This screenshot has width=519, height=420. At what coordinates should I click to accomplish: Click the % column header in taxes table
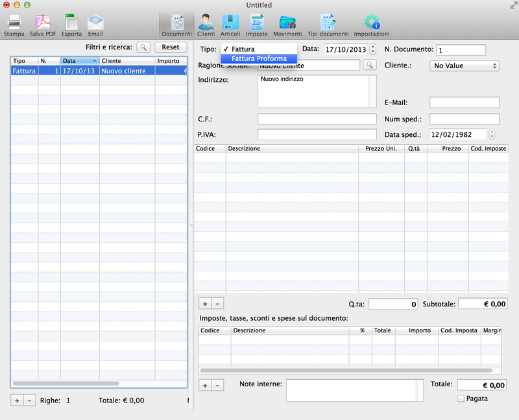point(361,330)
